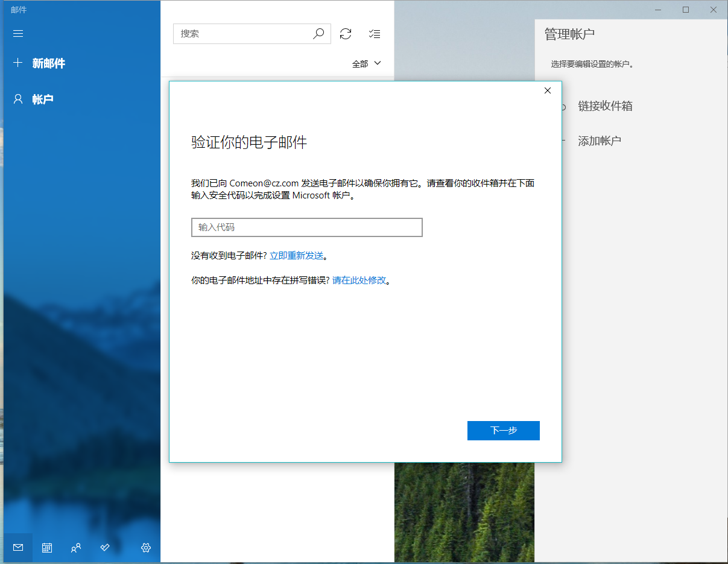Close the email verification dialog
Viewport: 728px width, 564px height.
(x=547, y=90)
